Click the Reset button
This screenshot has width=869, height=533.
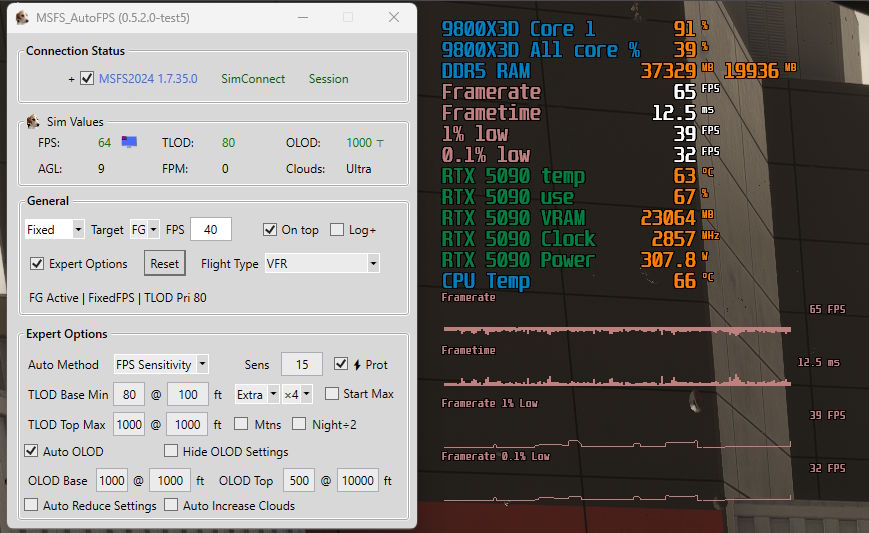click(x=165, y=264)
